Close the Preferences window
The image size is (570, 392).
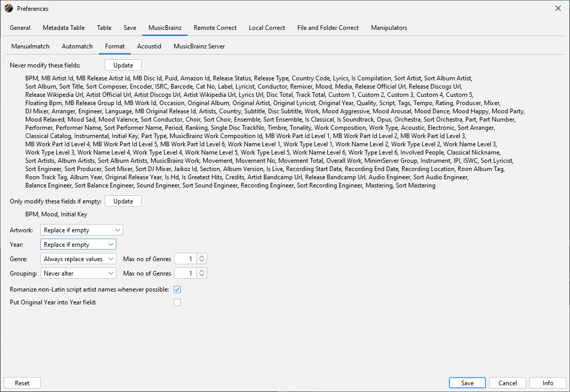pos(558,8)
